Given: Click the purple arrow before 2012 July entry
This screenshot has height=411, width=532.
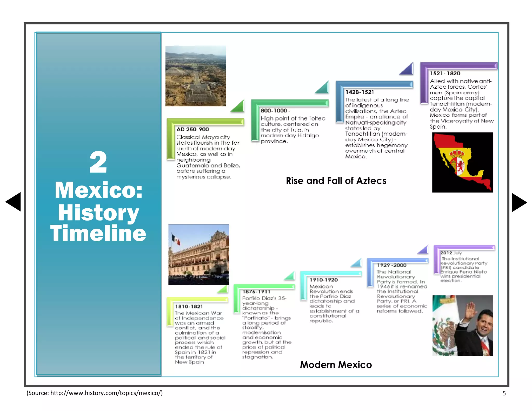Looking at the screenshot, I should tap(423, 250).
